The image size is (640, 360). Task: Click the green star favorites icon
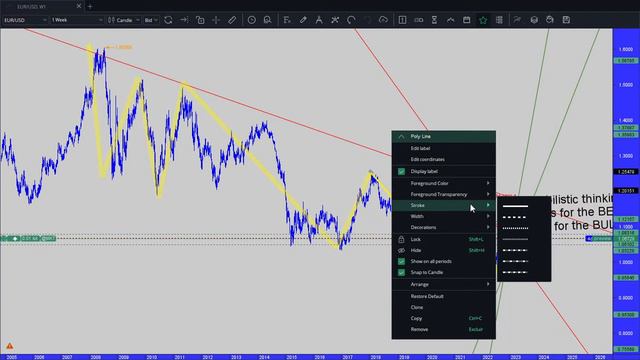483,20
